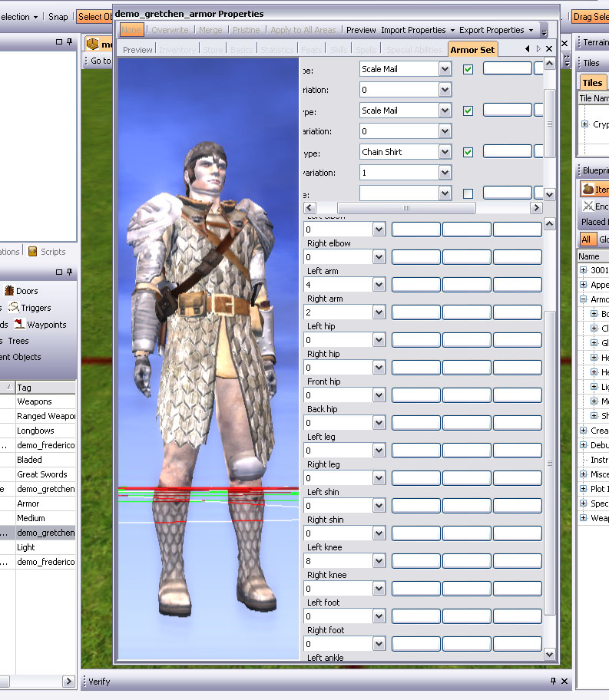Click vertical scrollbar thumb of body parts list
The image size is (609, 700).
coord(550,463)
